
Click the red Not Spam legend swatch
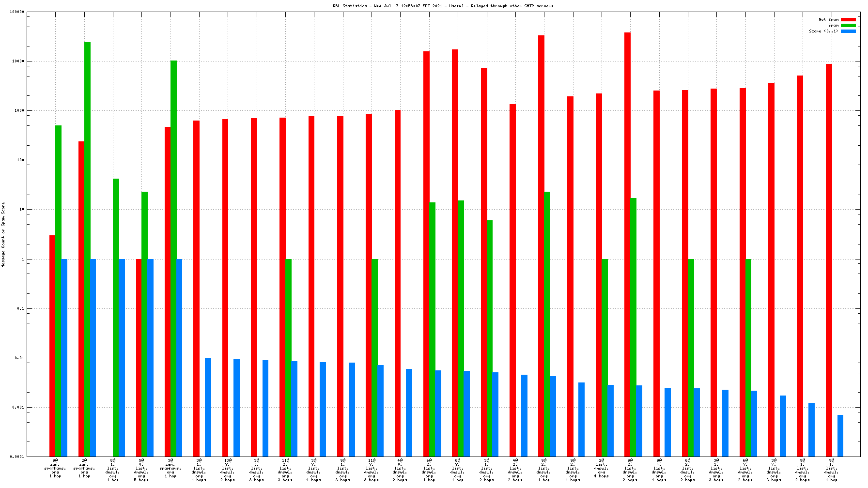pyautogui.click(x=848, y=20)
